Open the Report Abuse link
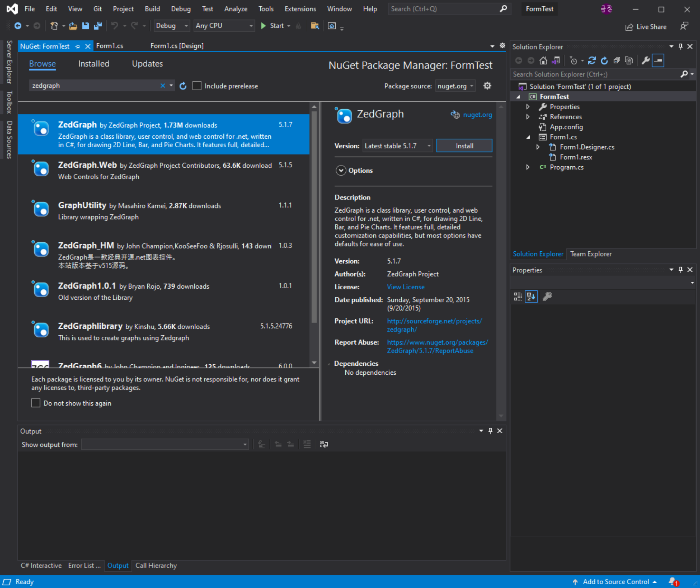Viewport: 700px width, 588px height. tap(437, 346)
